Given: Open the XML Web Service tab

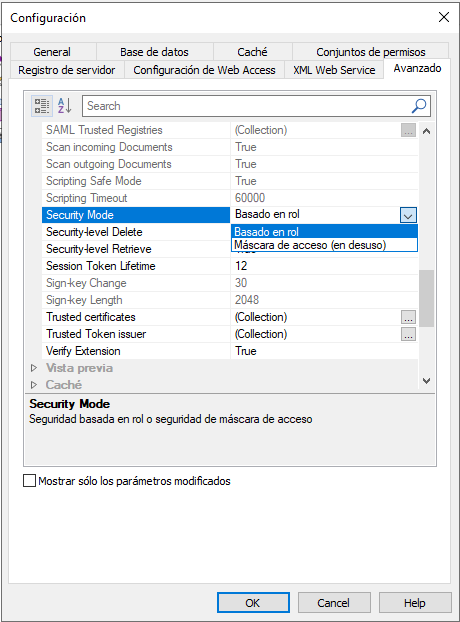Looking at the screenshot, I should [334, 70].
